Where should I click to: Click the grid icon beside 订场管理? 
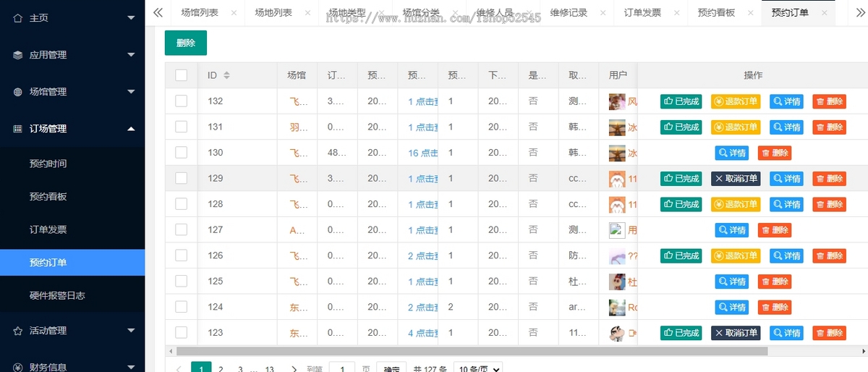(x=17, y=129)
